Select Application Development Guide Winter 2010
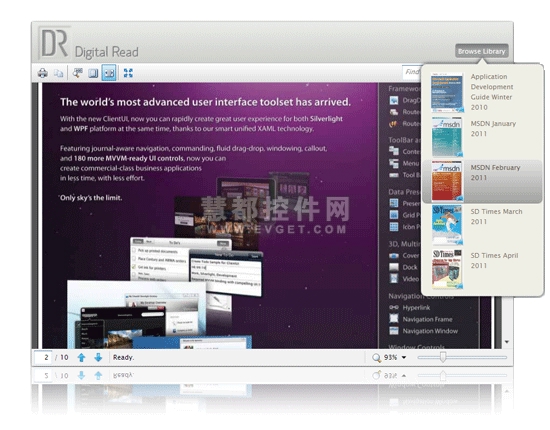This screenshot has width=550, height=430. 483,92
